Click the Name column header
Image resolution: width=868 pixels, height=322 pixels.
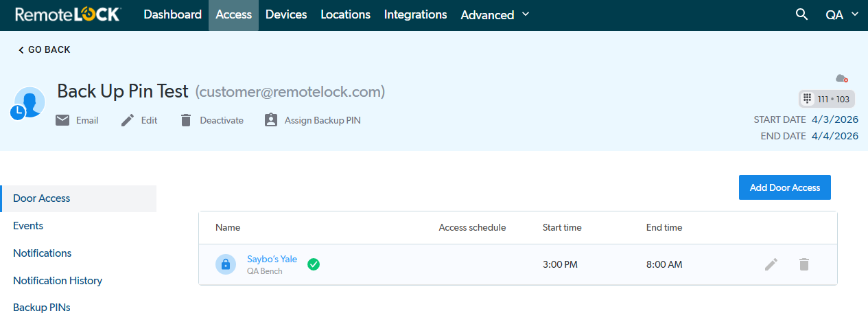pyautogui.click(x=228, y=227)
